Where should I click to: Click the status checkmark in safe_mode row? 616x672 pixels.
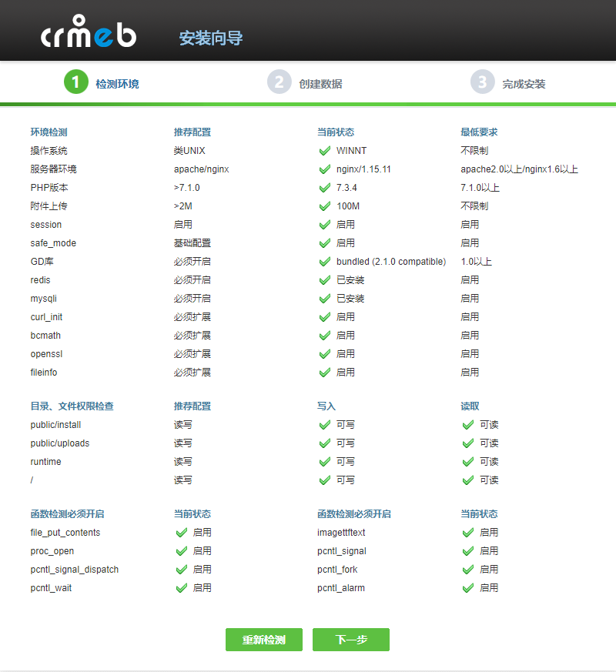(x=325, y=243)
